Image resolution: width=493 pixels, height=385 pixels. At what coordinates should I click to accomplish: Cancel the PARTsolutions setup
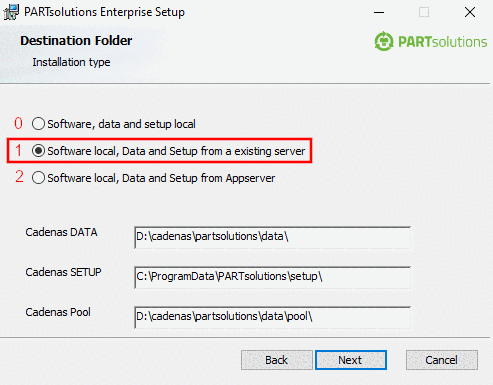(x=442, y=360)
